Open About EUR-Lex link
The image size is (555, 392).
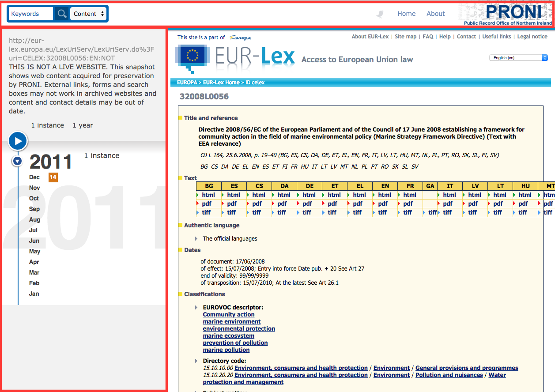[370, 37]
